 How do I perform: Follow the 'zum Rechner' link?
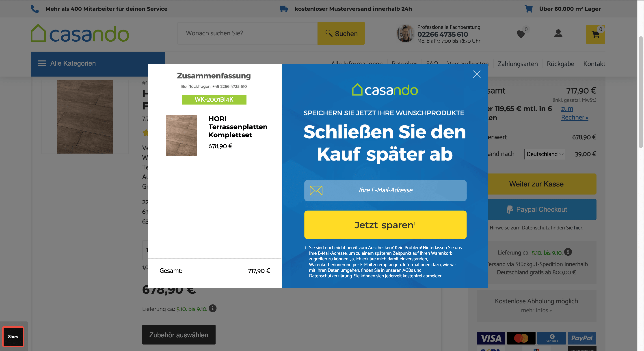(574, 113)
